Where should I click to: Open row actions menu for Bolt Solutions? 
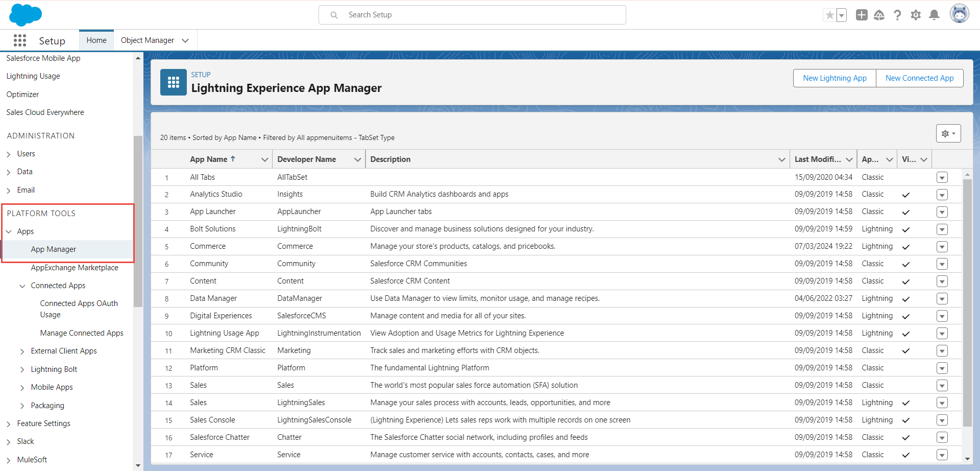(x=942, y=229)
